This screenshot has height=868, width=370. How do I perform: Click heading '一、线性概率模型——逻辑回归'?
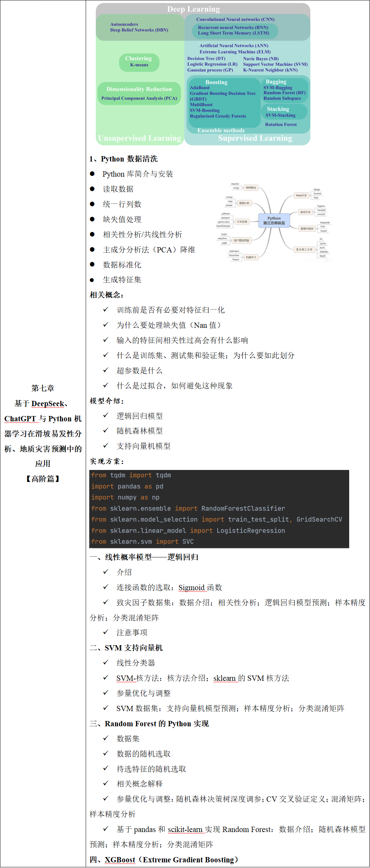(144, 557)
